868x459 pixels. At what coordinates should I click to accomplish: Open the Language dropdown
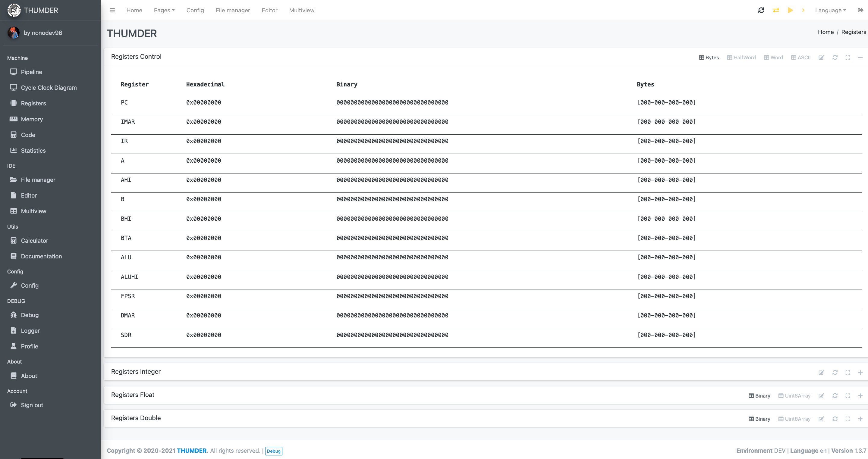click(830, 10)
